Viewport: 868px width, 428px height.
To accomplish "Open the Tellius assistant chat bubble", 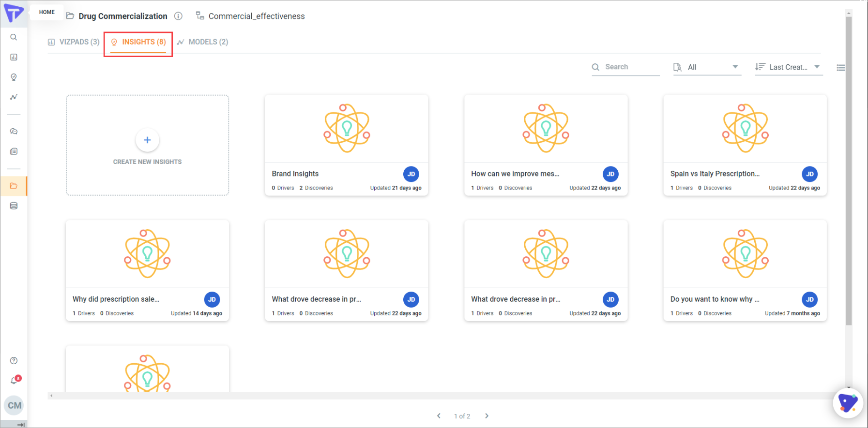I will tap(848, 403).
